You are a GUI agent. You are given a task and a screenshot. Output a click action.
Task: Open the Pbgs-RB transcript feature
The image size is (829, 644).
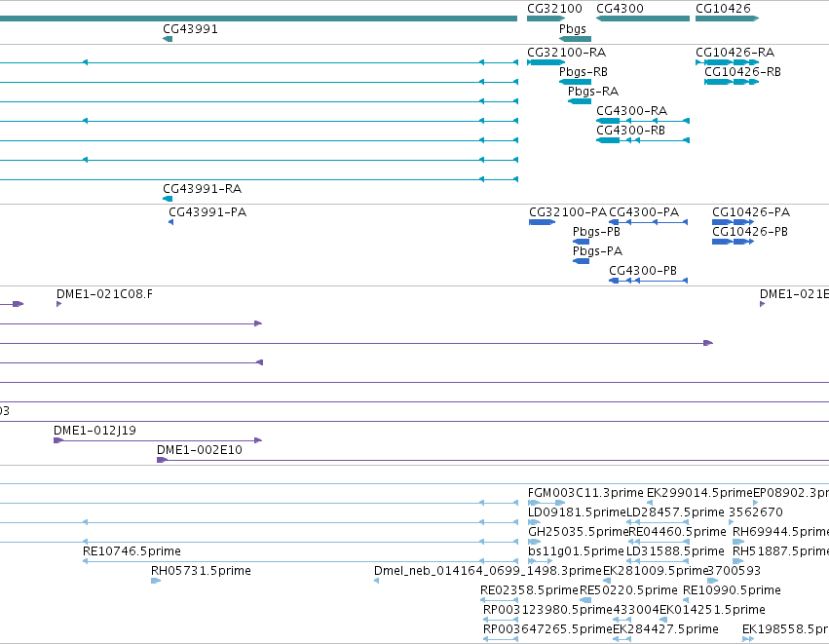pos(575,82)
